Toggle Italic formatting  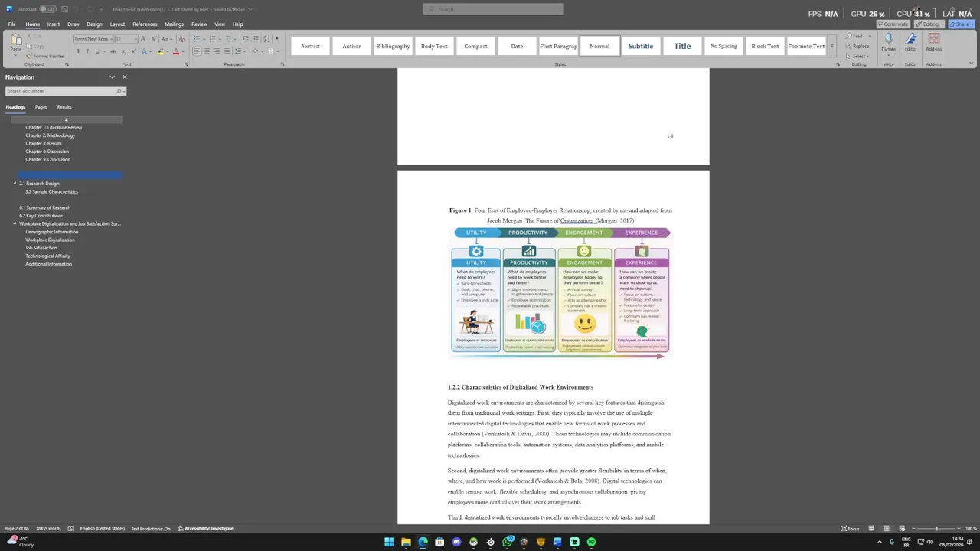coord(87,51)
